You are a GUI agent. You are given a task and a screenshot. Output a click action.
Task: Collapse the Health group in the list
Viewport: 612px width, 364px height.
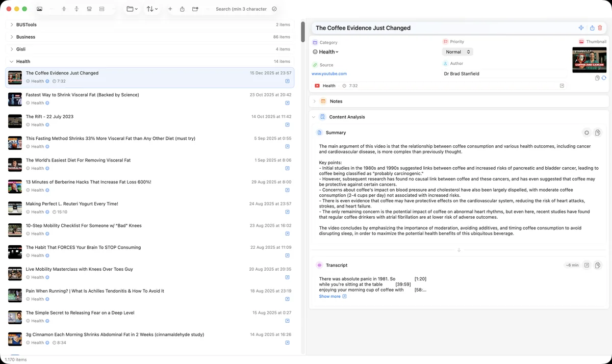point(12,61)
